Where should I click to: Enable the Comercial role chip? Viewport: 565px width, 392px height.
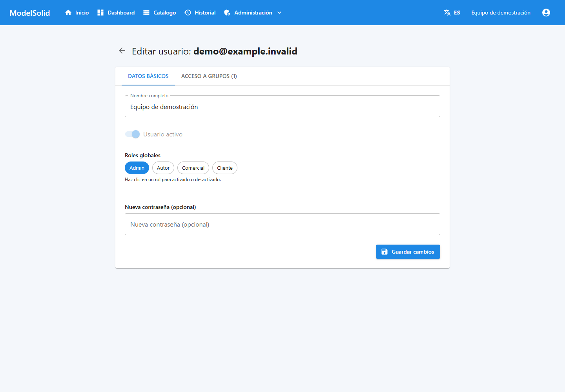tap(193, 168)
